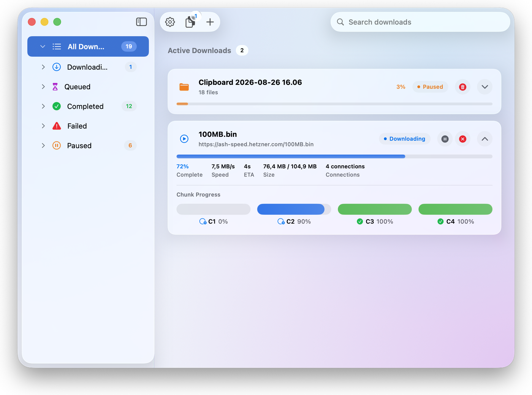
Task: Collapse the 100MB.bin download details
Action: [x=485, y=139]
